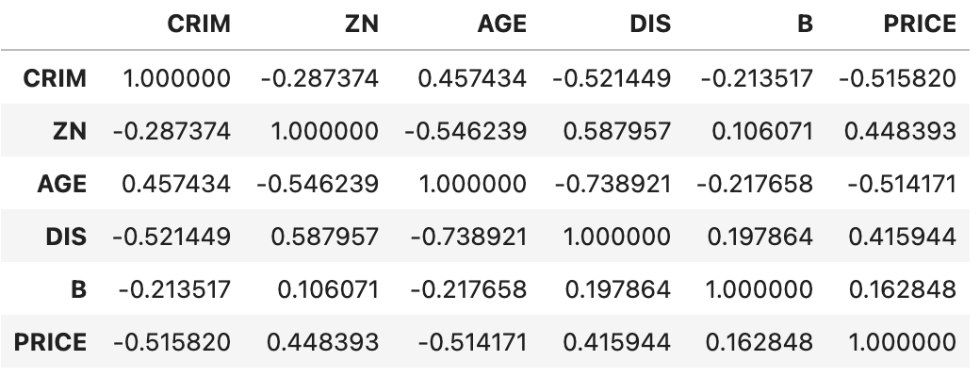This screenshot has width=980, height=377.
Task: Click the CRIM column header
Action: click(x=198, y=25)
